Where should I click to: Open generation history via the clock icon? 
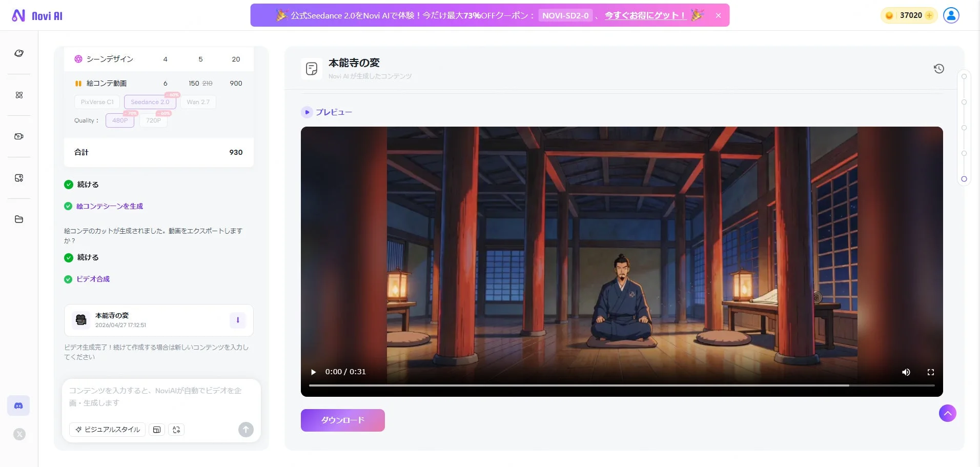(x=938, y=68)
